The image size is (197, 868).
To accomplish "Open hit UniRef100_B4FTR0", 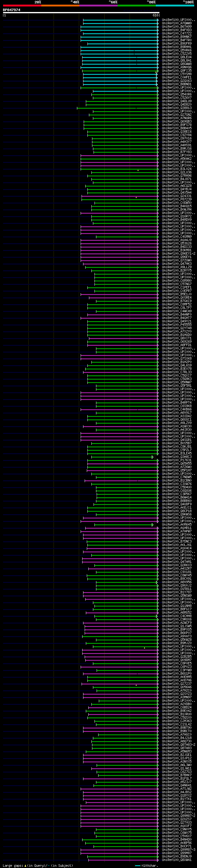I will (x=176, y=40).
